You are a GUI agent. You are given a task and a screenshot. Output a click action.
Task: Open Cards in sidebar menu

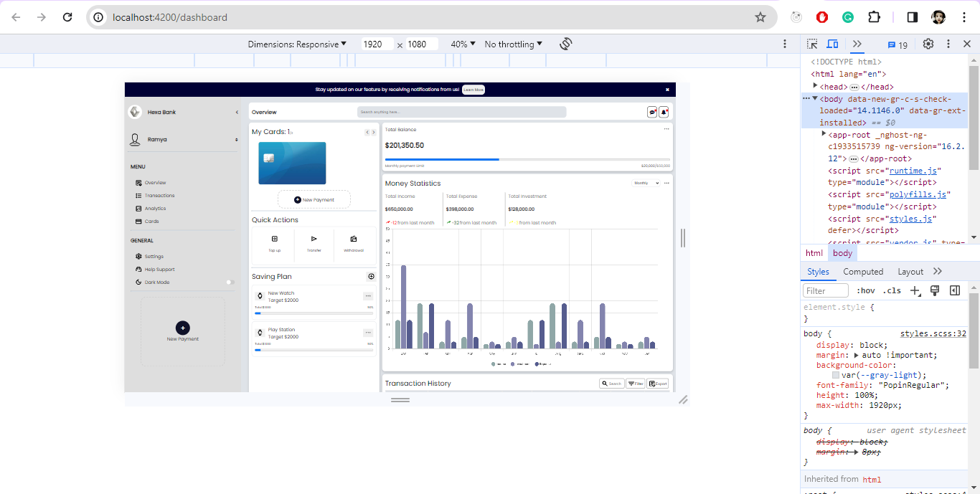(147, 222)
